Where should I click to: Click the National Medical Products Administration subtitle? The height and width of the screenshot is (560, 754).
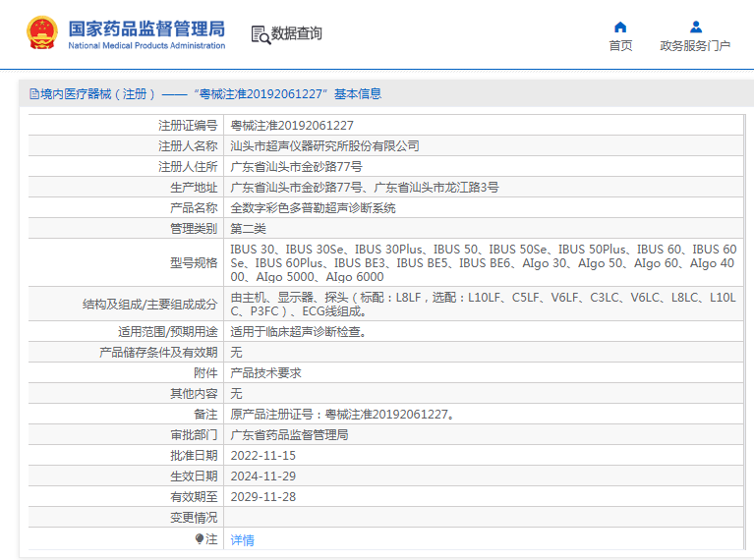click(146, 45)
